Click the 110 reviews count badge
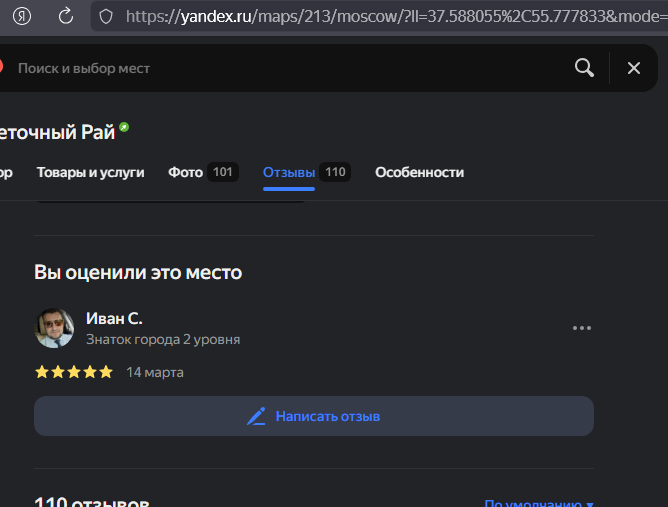668x507 pixels. point(335,172)
